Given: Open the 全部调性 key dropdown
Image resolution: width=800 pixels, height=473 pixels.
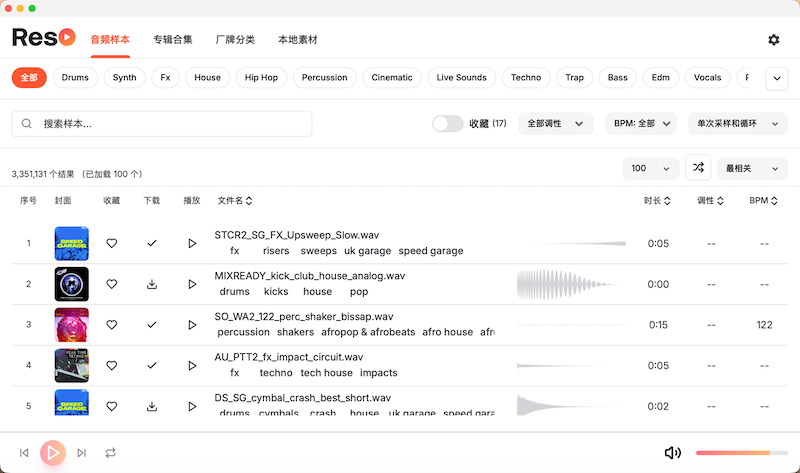Looking at the screenshot, I should 556,124.
